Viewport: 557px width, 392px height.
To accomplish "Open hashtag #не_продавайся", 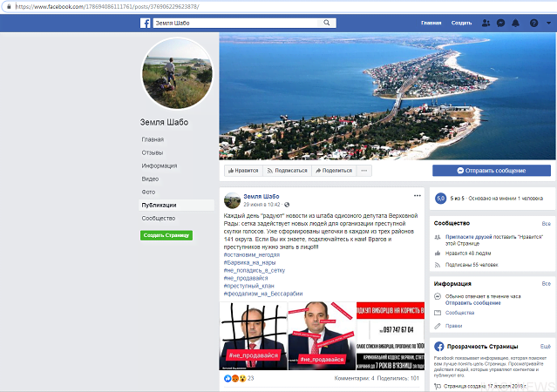I will (x=246, y=279).
